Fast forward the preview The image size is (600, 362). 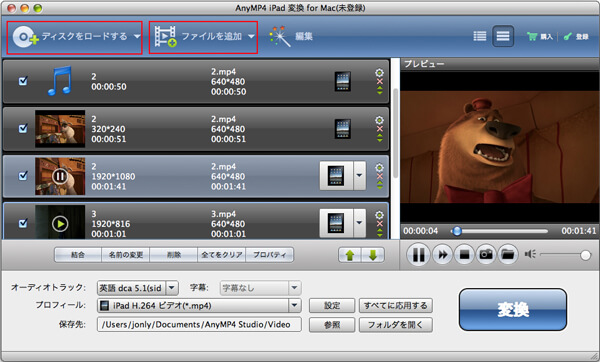tap(443, 254)
